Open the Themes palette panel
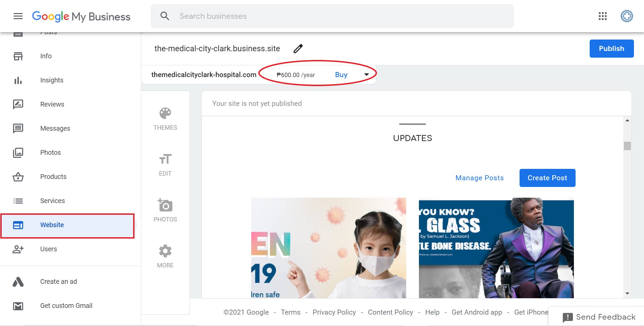This screenshot has width=644, height=326. (165, 119)
